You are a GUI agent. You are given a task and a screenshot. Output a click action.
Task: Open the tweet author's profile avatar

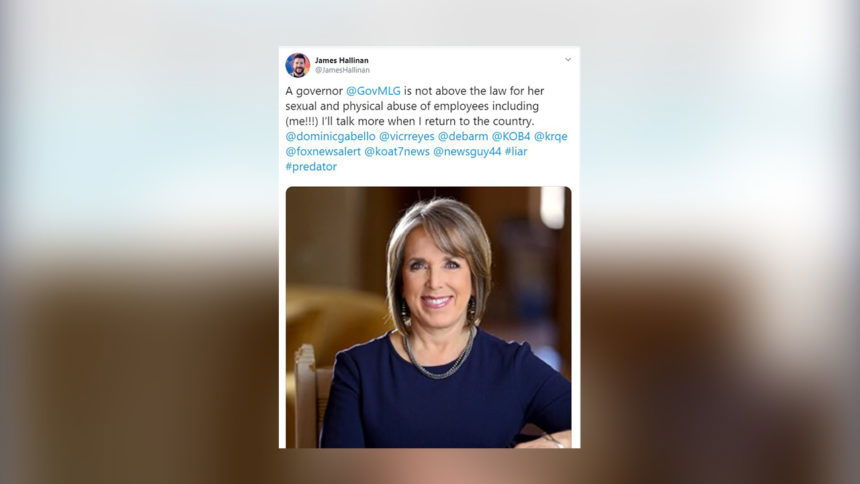(x=297, y=65)
